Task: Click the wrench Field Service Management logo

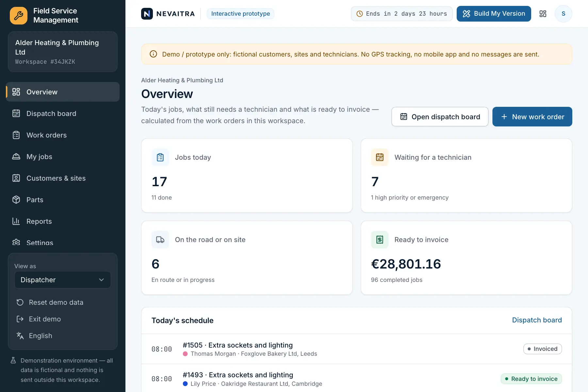Action: (x=19, y=15)
